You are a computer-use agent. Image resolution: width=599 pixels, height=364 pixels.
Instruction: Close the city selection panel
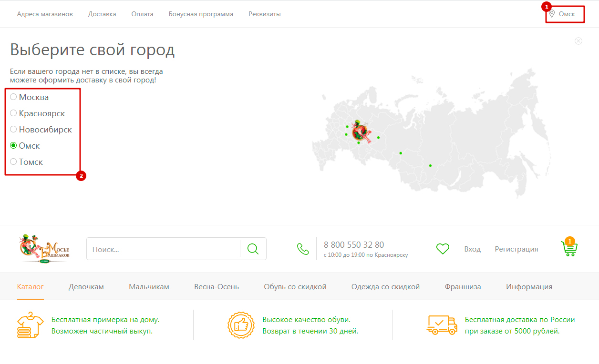578,41
